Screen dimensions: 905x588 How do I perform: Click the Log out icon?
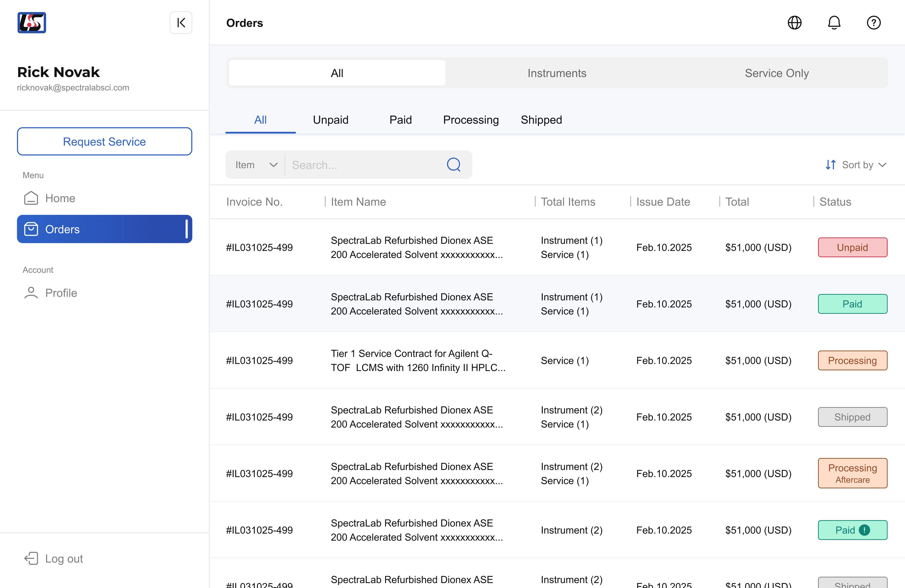(x=31, y=558)
